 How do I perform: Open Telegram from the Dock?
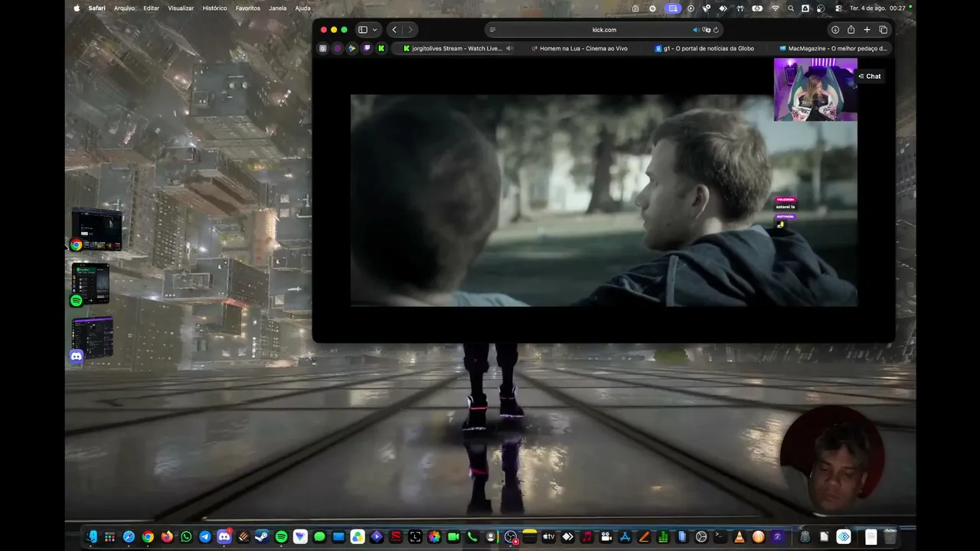(205, 537)
